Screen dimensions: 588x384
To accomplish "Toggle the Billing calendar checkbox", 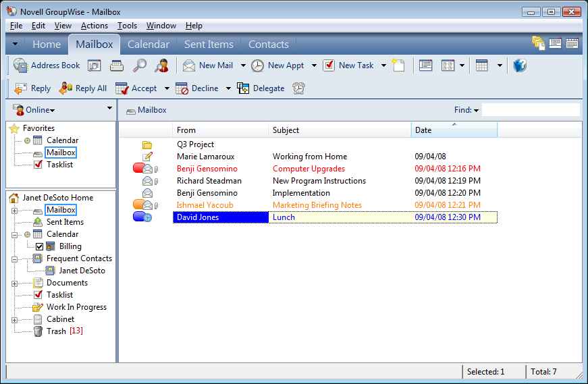I will click(39, 246).
